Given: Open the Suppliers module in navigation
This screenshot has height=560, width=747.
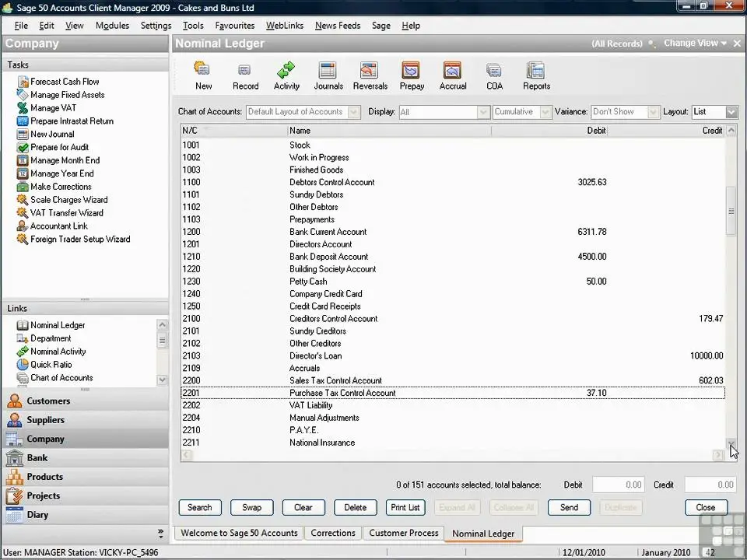Looking at the screenshot, I should 86,420.
